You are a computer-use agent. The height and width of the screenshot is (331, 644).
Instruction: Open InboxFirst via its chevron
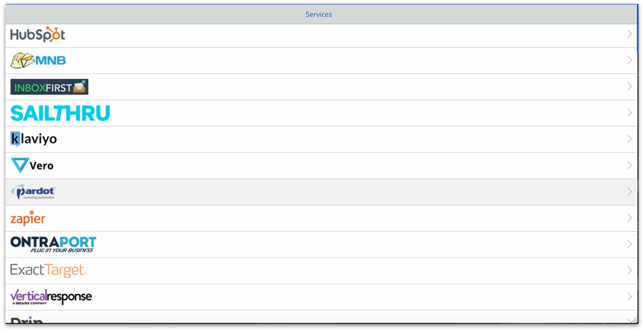(629, 87)
